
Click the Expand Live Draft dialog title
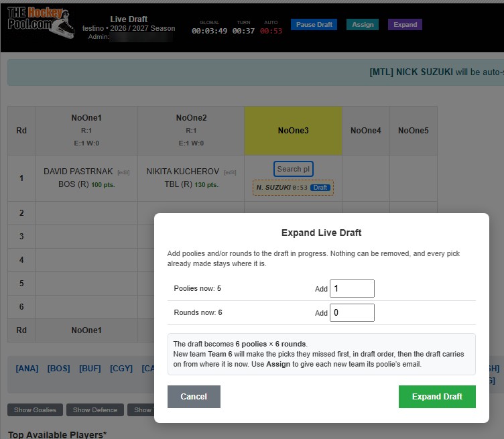(x=322, y=233)
